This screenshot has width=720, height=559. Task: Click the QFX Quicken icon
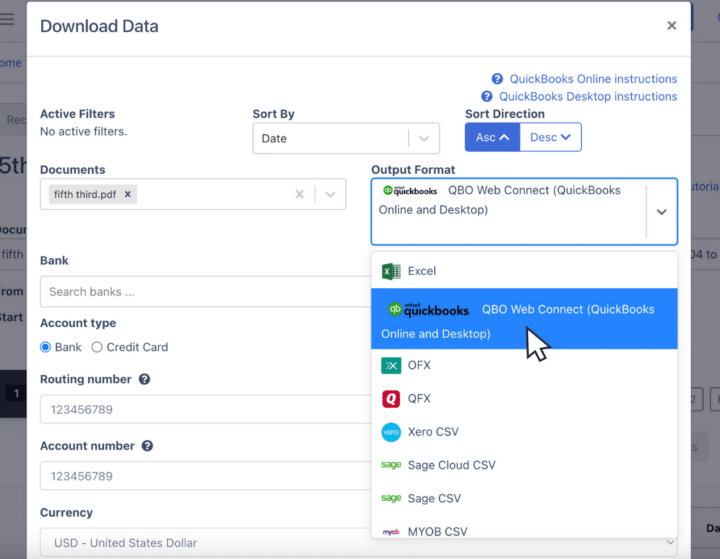click(391, 399)
